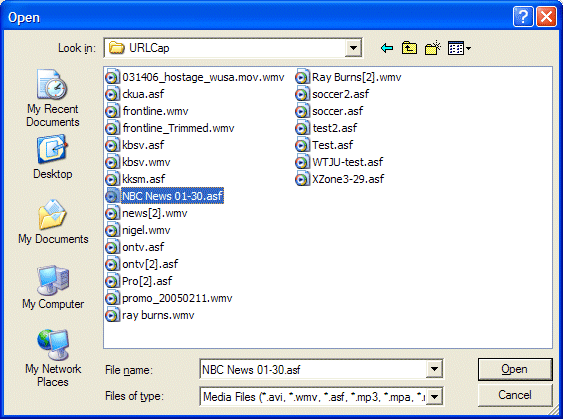
Task: Click the Cancel button
Action: (x=515, y=395)
